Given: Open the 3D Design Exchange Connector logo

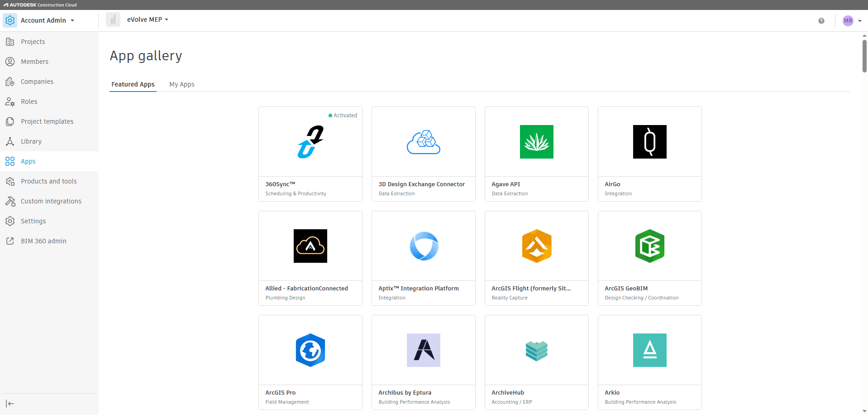Looking at the screenshot, I should click(424, 142).
